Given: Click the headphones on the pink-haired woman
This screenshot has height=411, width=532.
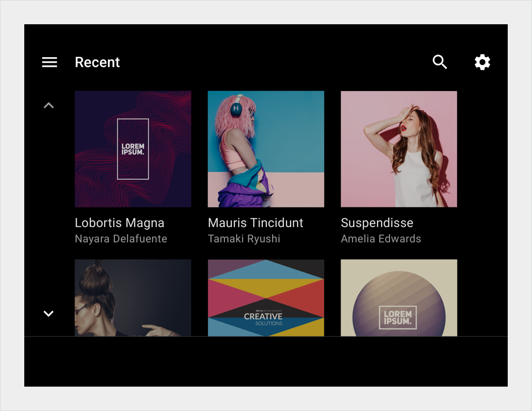Looking at the screenshot, I should (237, 108).
